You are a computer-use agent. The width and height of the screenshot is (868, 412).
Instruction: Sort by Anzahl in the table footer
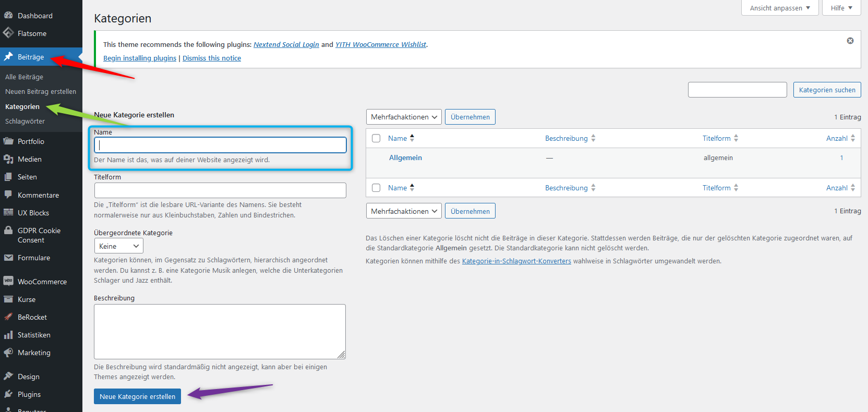click(x=841, y=188)
